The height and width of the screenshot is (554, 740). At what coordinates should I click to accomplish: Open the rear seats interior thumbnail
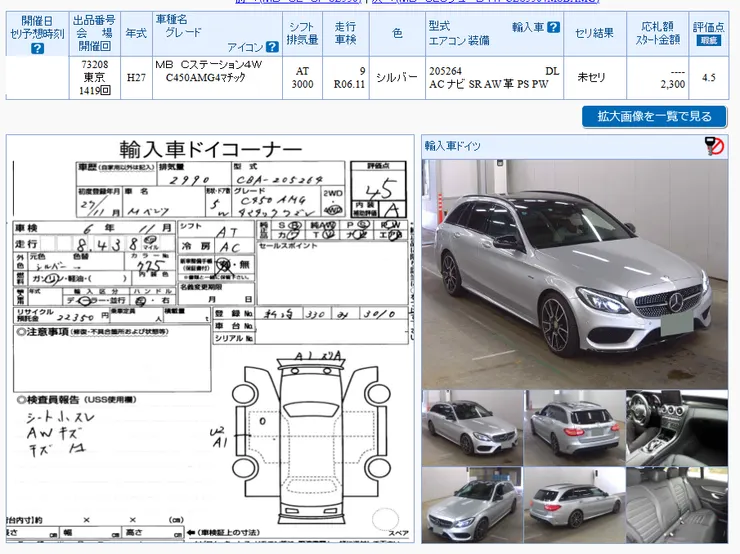coord(677,505)
